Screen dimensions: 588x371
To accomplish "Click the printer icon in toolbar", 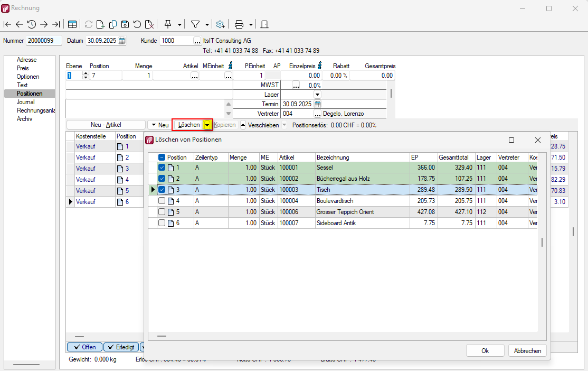I will click(x=239, y=24).
